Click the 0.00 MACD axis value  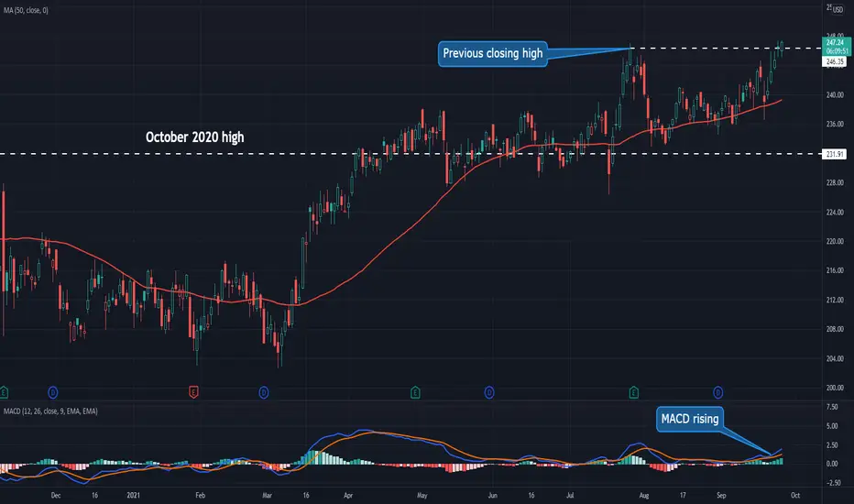click(832, 464)
